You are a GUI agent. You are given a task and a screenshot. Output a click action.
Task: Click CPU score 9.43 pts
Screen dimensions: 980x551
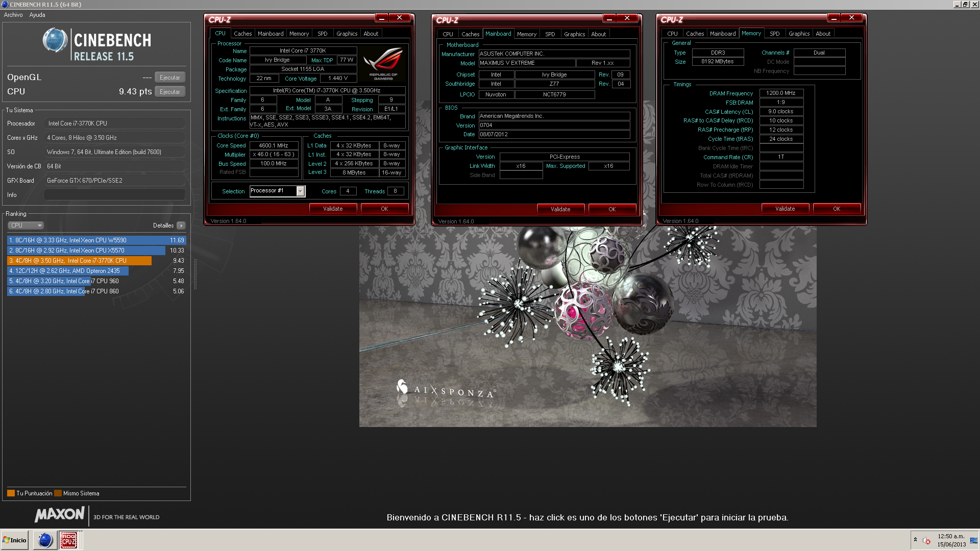(x=135, y=92)
